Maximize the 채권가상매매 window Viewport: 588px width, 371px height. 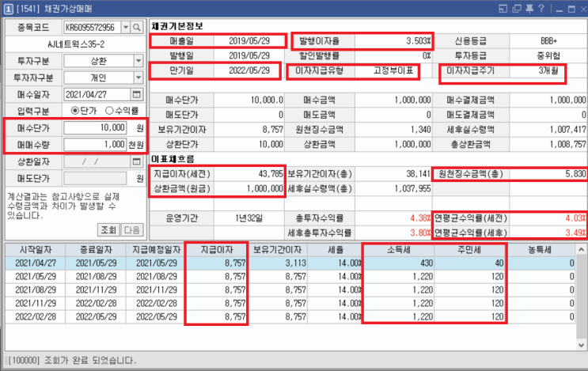pos(571,9)
